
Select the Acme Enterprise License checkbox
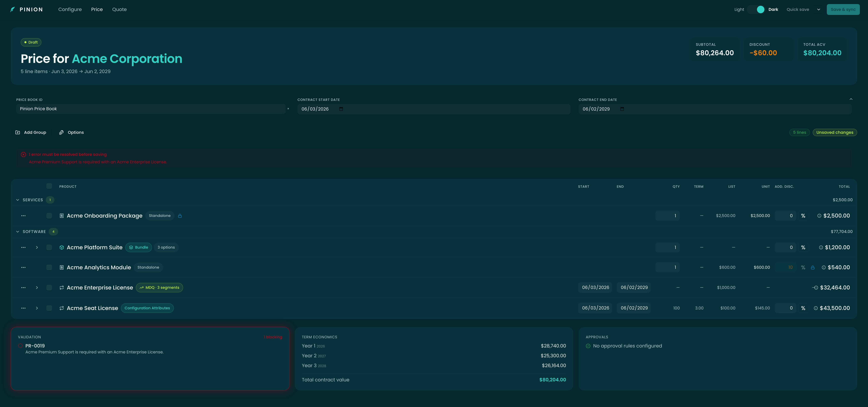click(49, 288)
